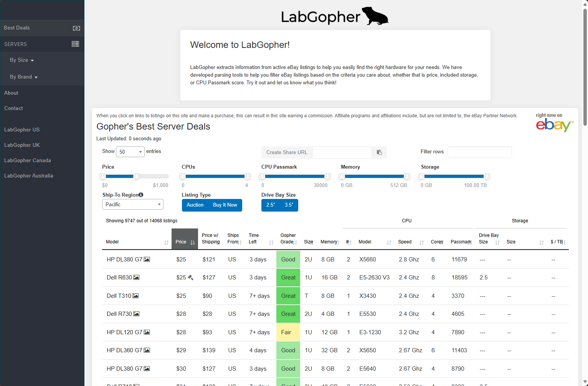Click the Passmark value 18595

coord(459,278)
